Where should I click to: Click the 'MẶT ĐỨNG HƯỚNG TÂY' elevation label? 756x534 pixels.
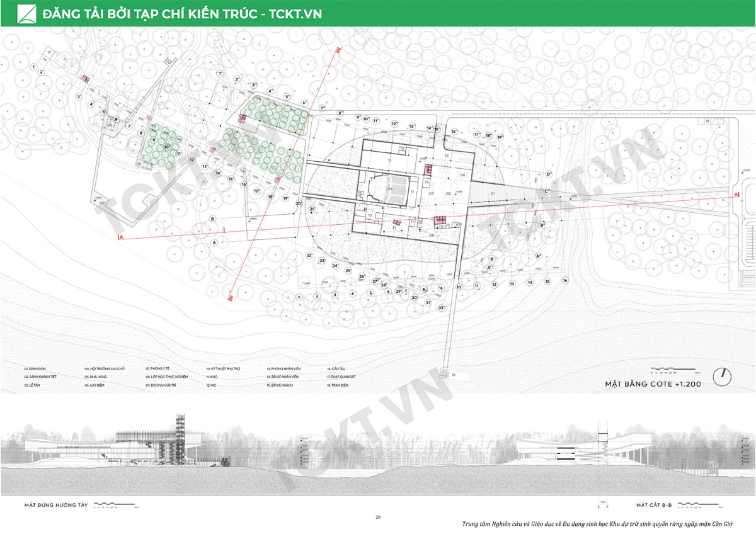55,505
